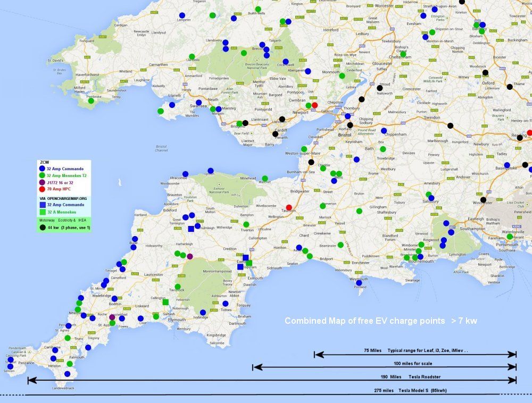Click the purple J1772 marker near Hatherleigh
532x403 pixels.
click(x=190, y=256)
